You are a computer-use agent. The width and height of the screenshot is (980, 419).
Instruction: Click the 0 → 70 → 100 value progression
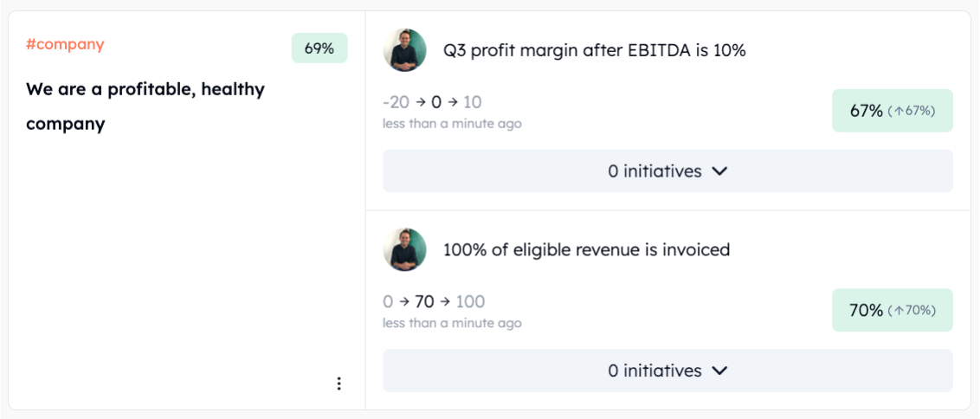[434, 301]
